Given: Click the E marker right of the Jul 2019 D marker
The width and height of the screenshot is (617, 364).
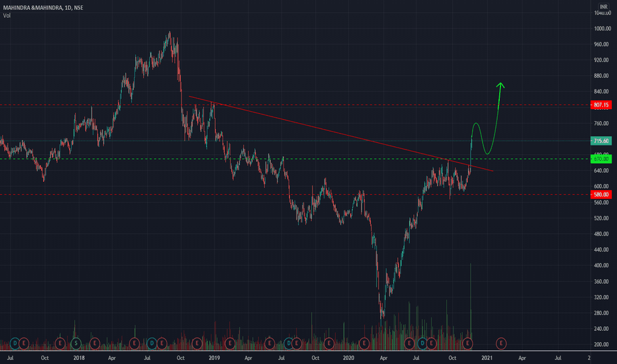Looking at the screenshot, I should tap(297, 343).
